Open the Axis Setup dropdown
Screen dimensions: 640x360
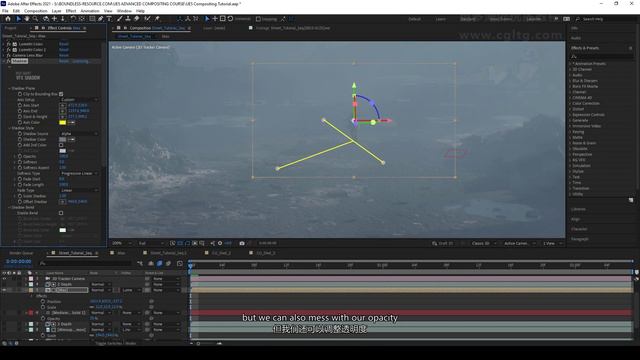pyautogui.click(x=79, y=100)
